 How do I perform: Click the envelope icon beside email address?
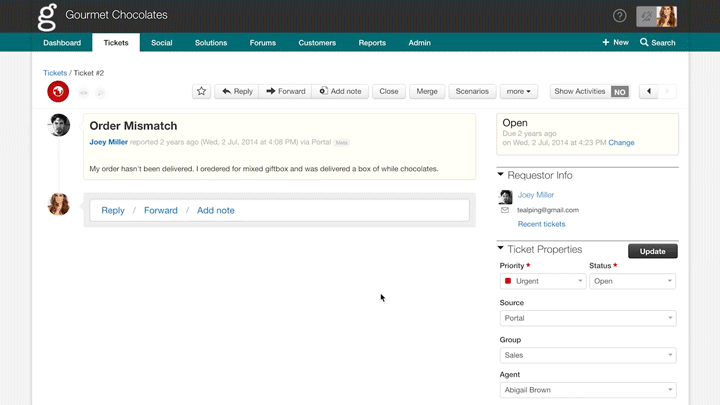tap(505, 210)
